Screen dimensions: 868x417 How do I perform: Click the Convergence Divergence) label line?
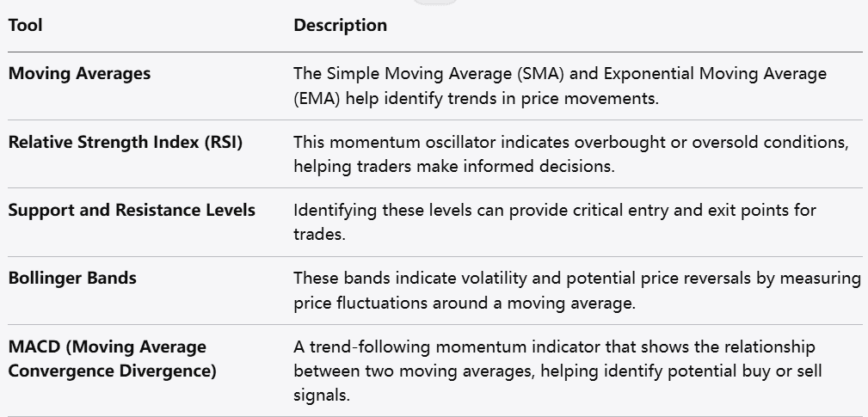[x=112, y=370]
